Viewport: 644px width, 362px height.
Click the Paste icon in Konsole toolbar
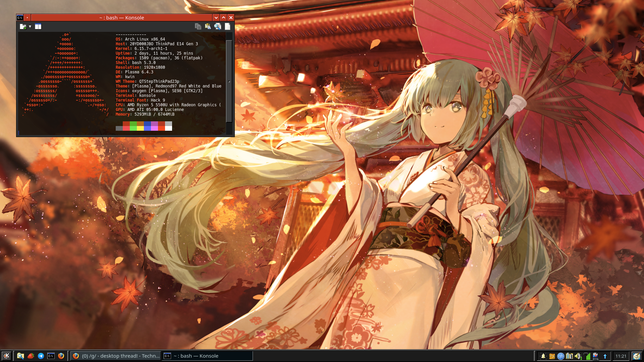pyautogui.click(x=208, y=26)
